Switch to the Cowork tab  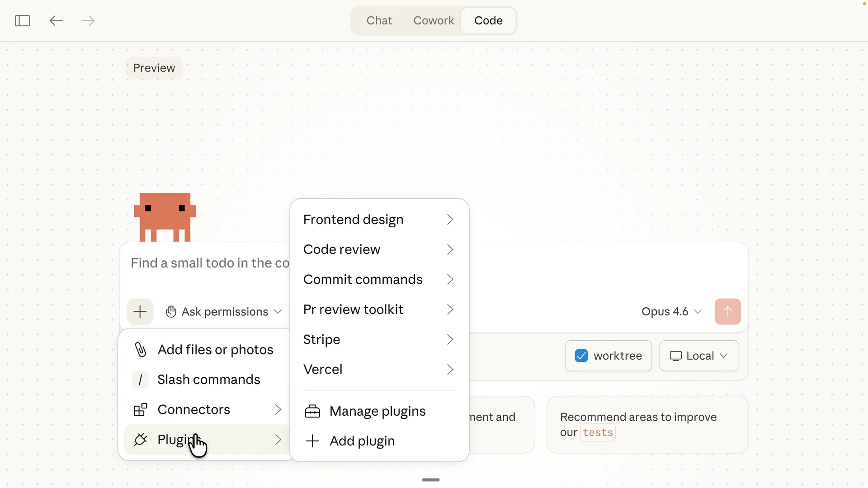[x=434, y=21]
